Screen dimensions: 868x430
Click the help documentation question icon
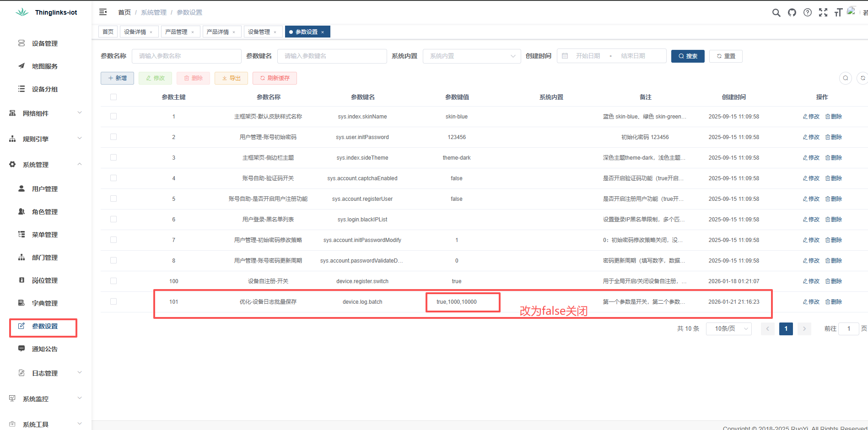tap(808, 13)
